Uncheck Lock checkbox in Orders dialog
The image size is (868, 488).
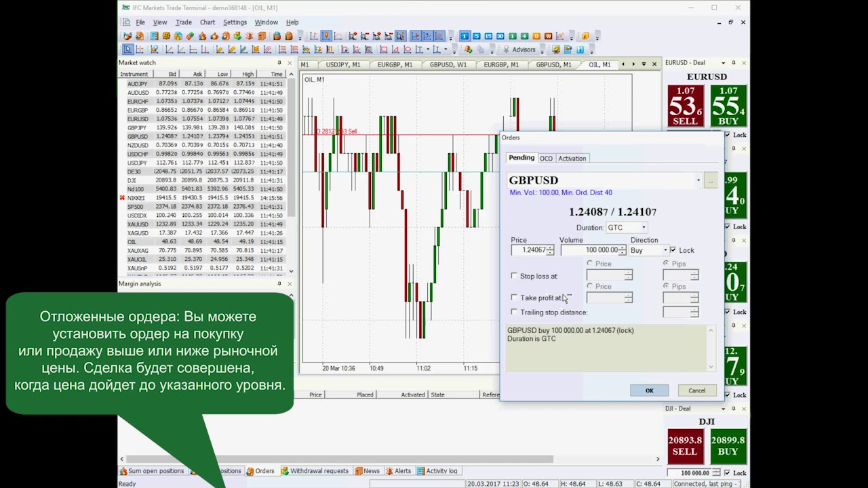673,250
